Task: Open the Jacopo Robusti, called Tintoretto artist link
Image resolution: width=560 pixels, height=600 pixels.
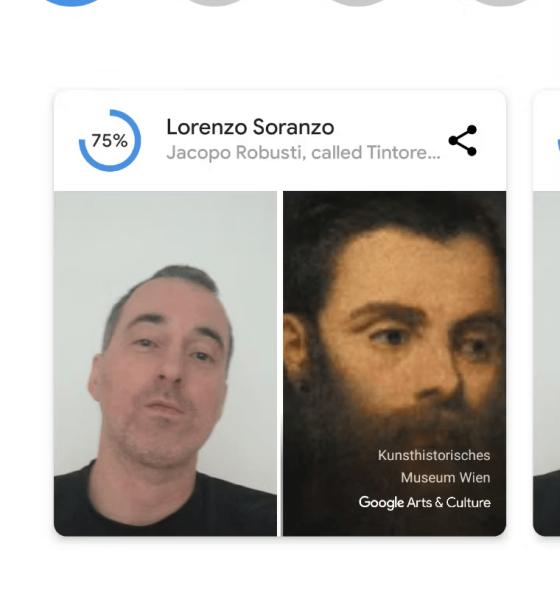Action: [x=304, y=152]
